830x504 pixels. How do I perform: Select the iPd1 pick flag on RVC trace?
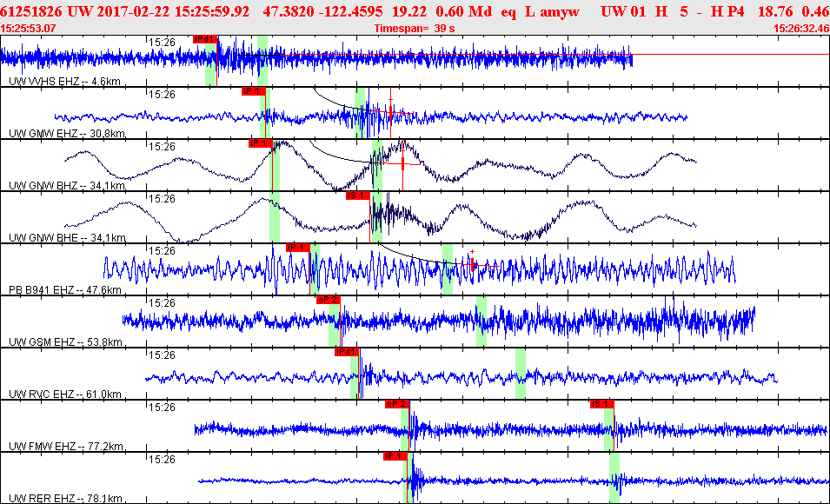click(x=346, y=352)
